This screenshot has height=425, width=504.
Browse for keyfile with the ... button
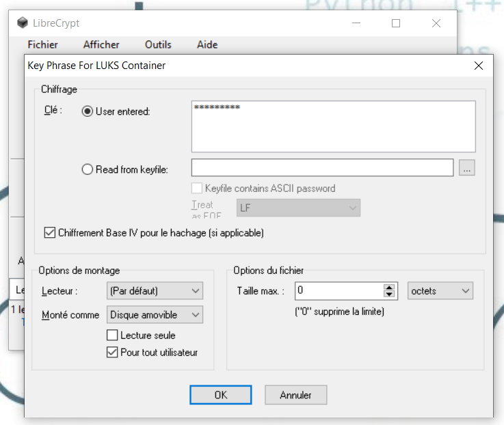466,167
